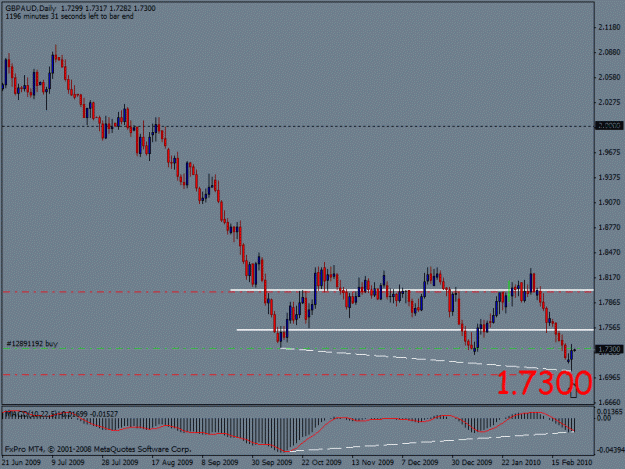Click the '1196 minutes 31 seconds left to bar end' text
The height and width of the screenshot is (469, 625).
(69, 16)
